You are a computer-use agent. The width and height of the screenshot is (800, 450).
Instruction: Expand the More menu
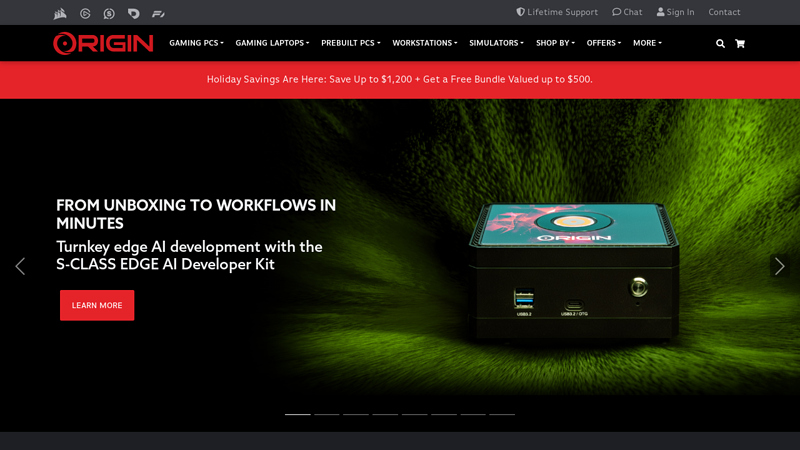647,43
